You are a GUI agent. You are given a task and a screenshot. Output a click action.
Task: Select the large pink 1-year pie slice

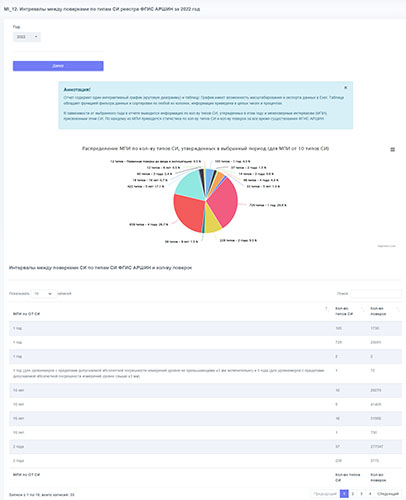[224, 202]
